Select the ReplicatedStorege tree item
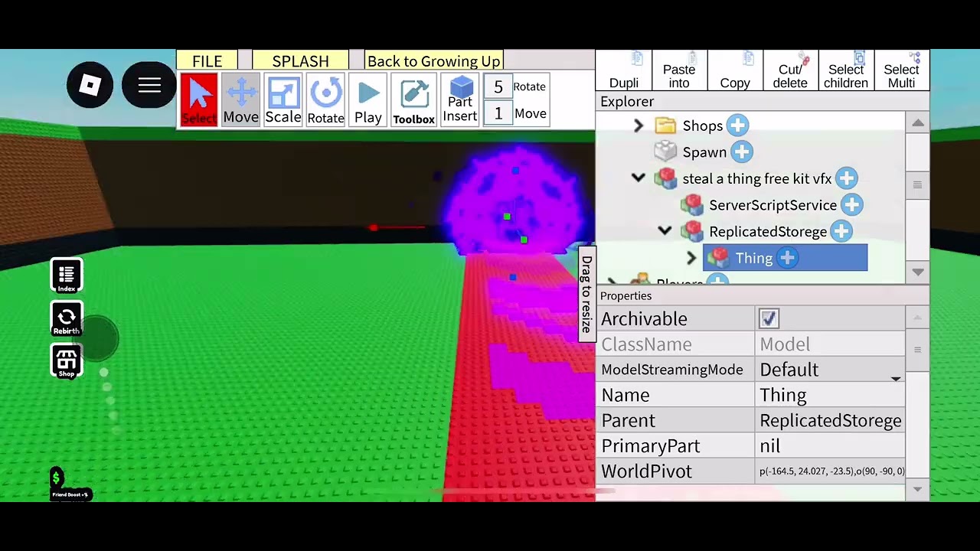Image resolution: width=980 pixels, height=551 pixels. (768, 231)
